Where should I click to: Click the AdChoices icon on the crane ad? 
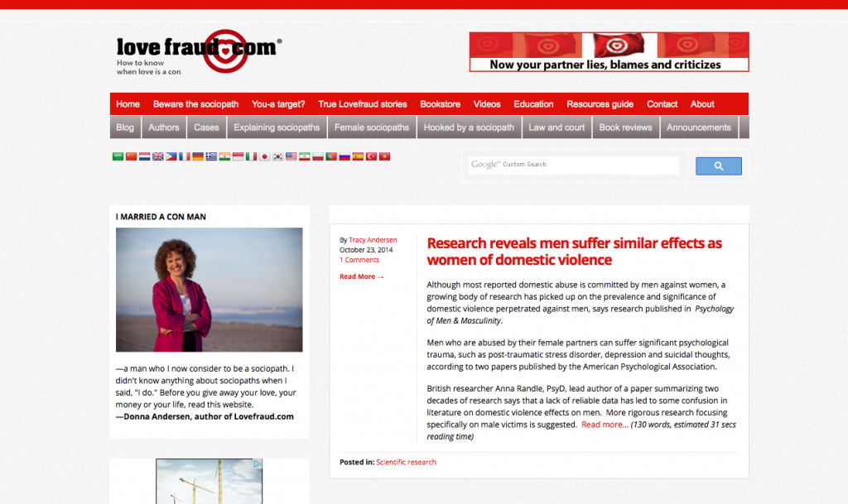258,464
